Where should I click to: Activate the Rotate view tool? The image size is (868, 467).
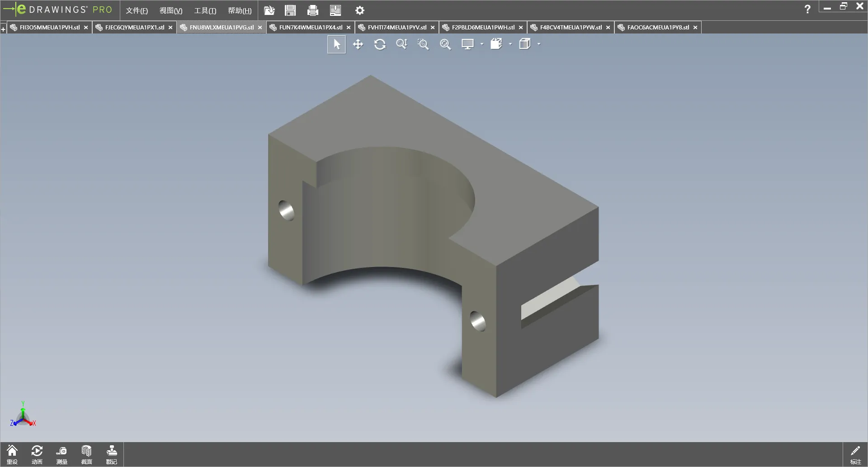point(380,44)
